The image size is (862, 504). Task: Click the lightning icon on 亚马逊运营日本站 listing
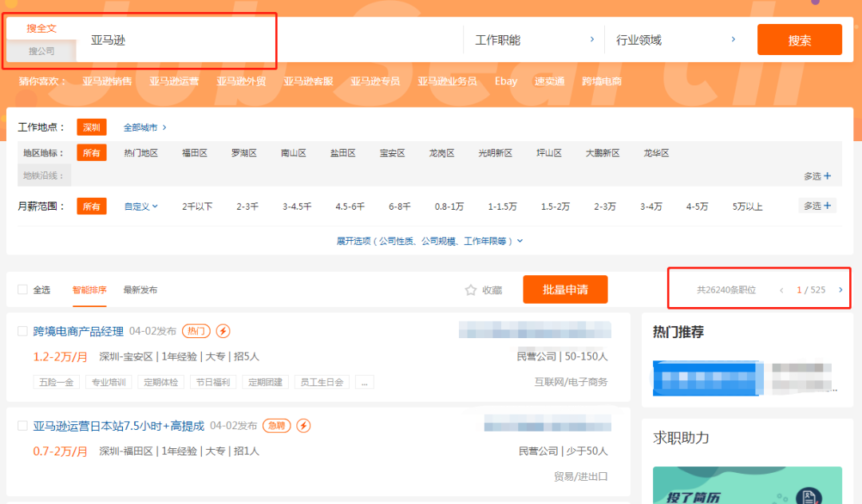(x=303, y=426)
